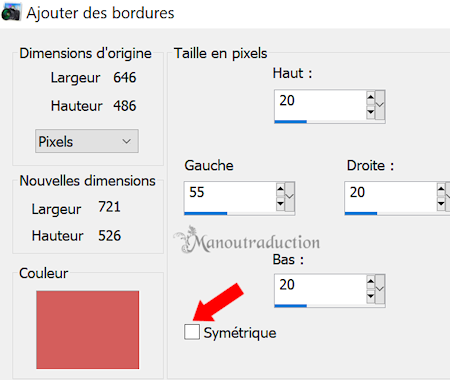Image resolution: width=450 pixels, height=380 pixels.
Task: Increase the Gauche value with up arrow
Action: click(280, 190)
